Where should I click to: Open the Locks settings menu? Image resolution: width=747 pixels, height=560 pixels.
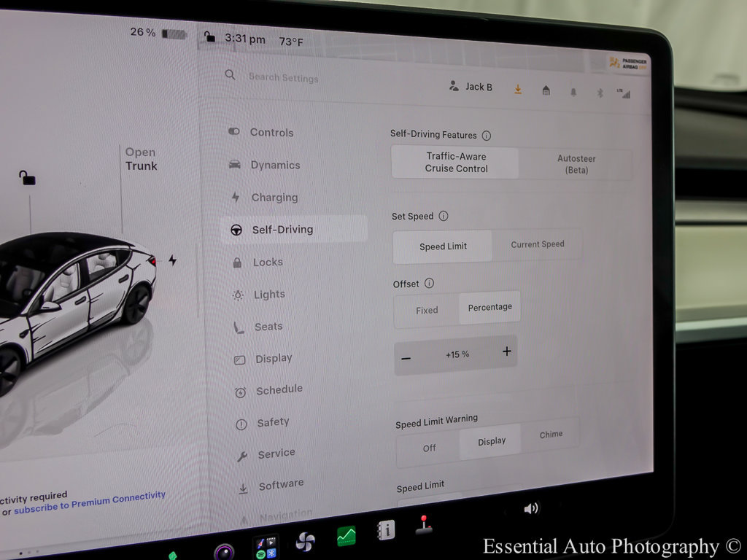(x=268, y=262)
